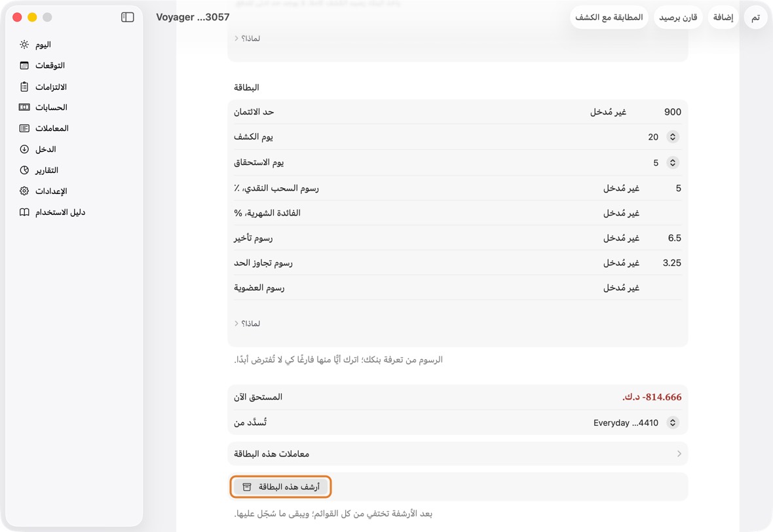The width and height of the screenshot is (773, 532).
Task: Open الإعدادات page
Action: 74,191
